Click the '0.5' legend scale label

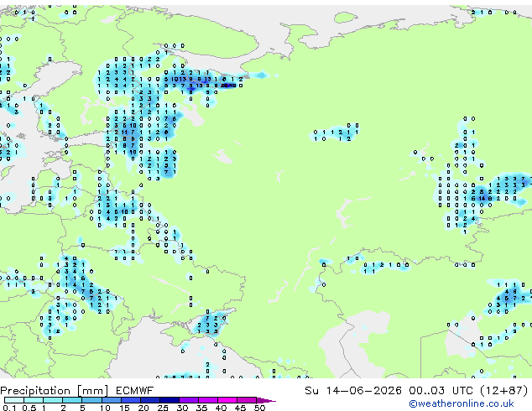pos(29,408)
